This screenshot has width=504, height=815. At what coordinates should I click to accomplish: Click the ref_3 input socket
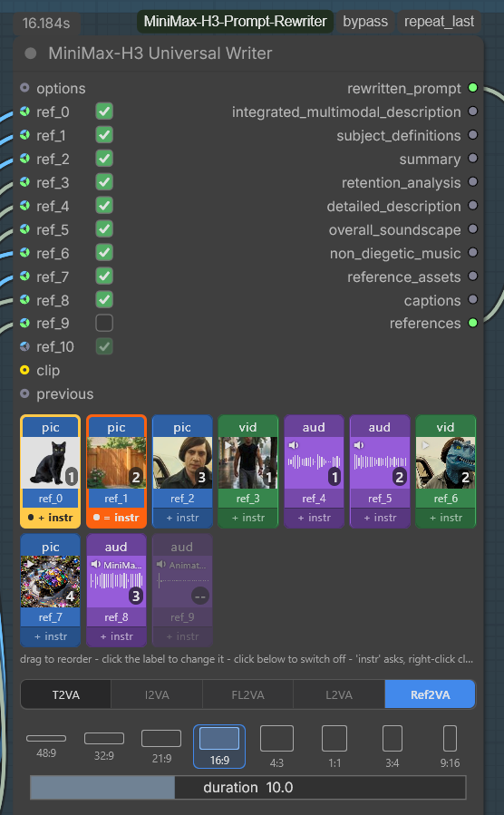pos(24,182)
